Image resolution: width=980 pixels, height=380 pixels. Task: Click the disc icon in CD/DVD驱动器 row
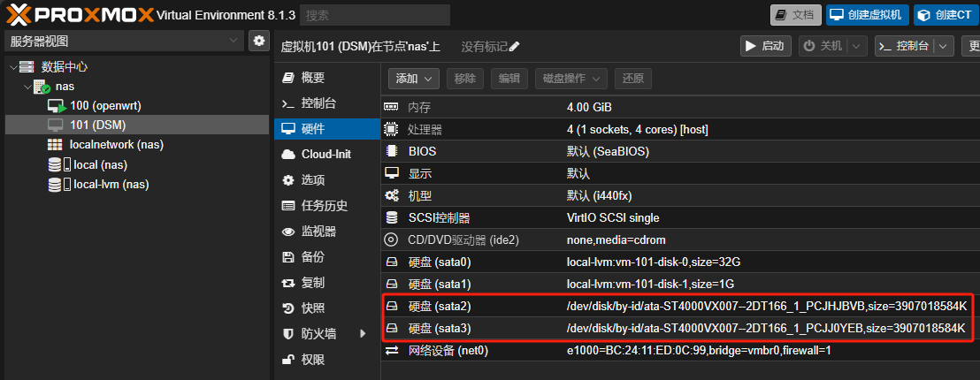point(391,239)
